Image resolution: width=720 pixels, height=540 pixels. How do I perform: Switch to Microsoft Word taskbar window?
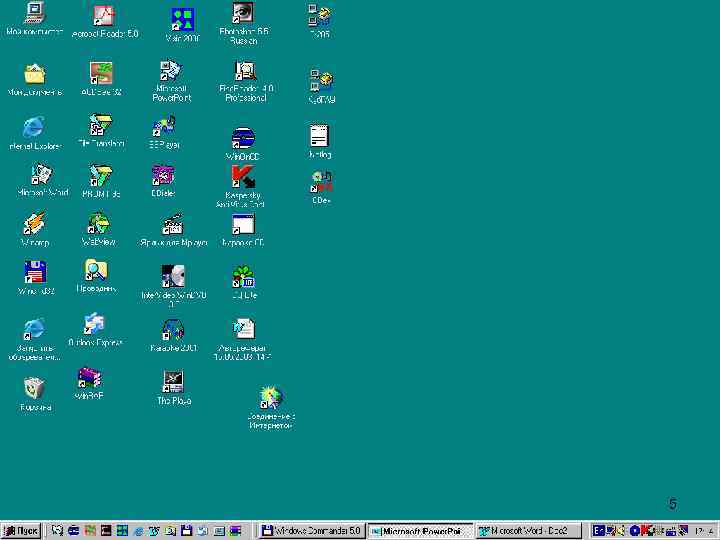click(528, 531)
